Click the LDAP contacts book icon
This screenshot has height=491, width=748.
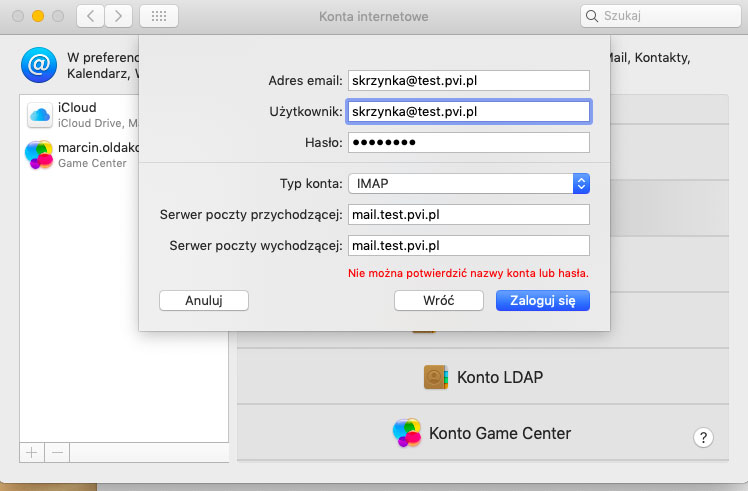[436, 377]
